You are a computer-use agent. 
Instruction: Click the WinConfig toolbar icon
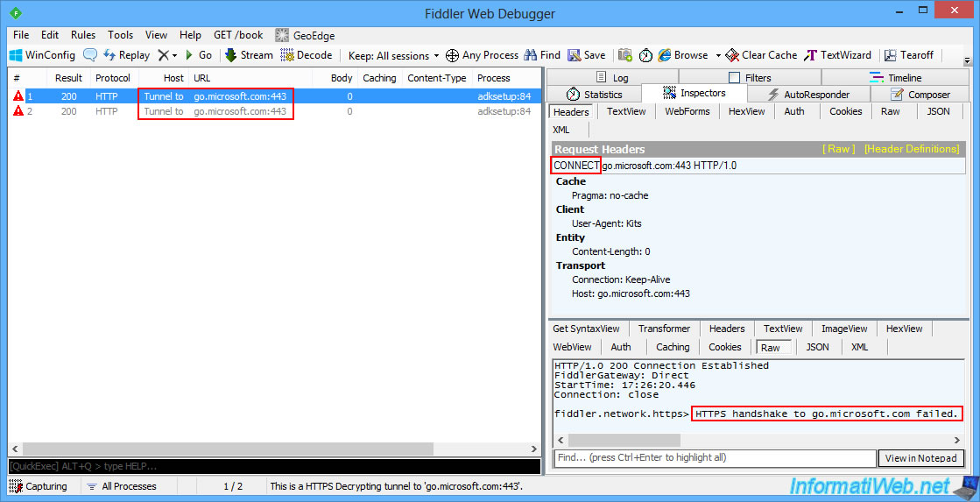point(16,55)
